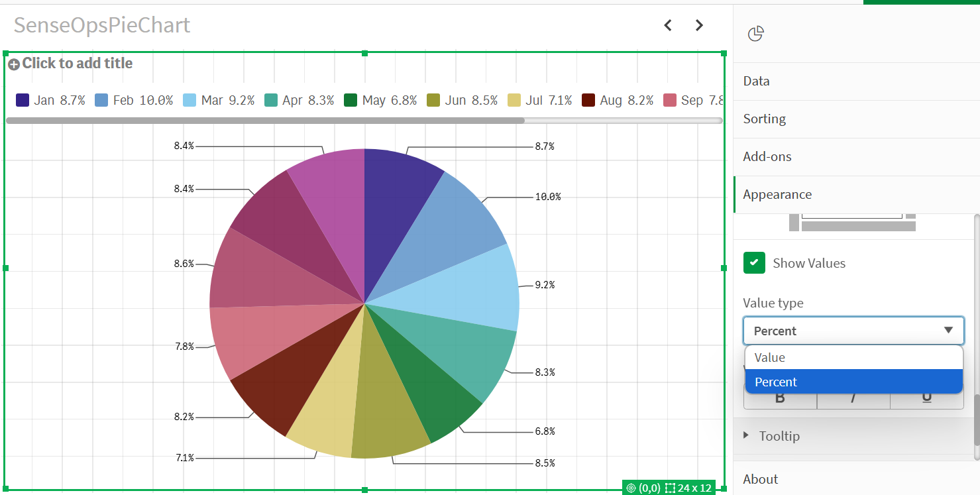Click the pie chart icon in properties panel
Viewport: 980px width, 495px height.
pyautogui.click(x=755, y=34)
